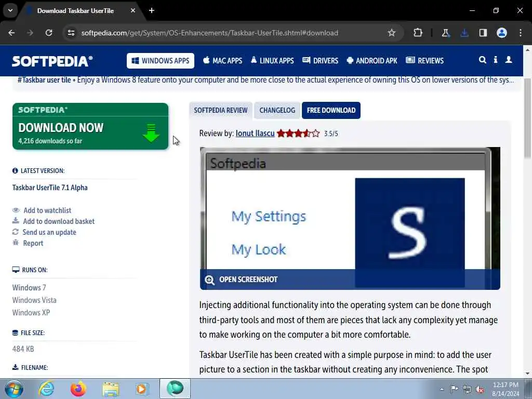Click the taskbar clock showing 12:17 PM
The width and height of the screenshot is (532, 399).
point(506,389)
